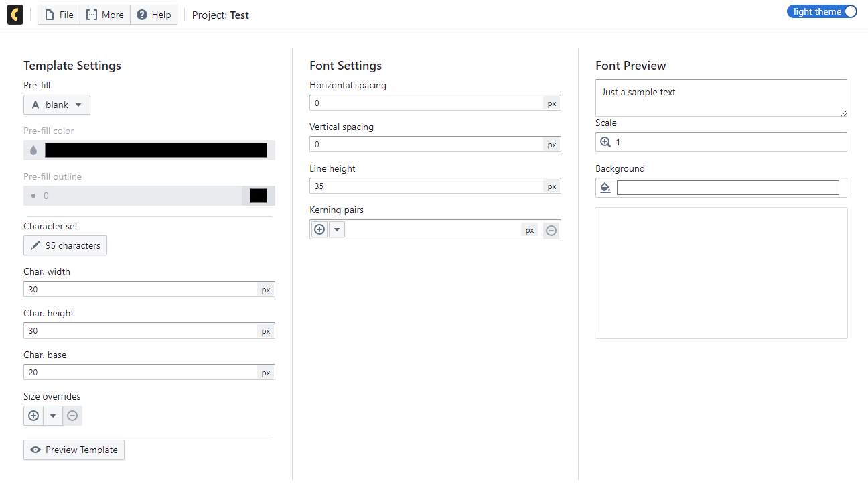
Task: Click the sample text preview box
Action: (x=721, y=97)
